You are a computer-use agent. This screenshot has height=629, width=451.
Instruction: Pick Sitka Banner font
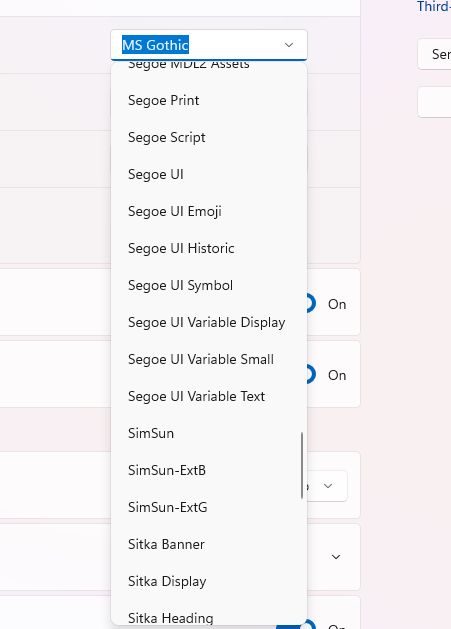209,544
